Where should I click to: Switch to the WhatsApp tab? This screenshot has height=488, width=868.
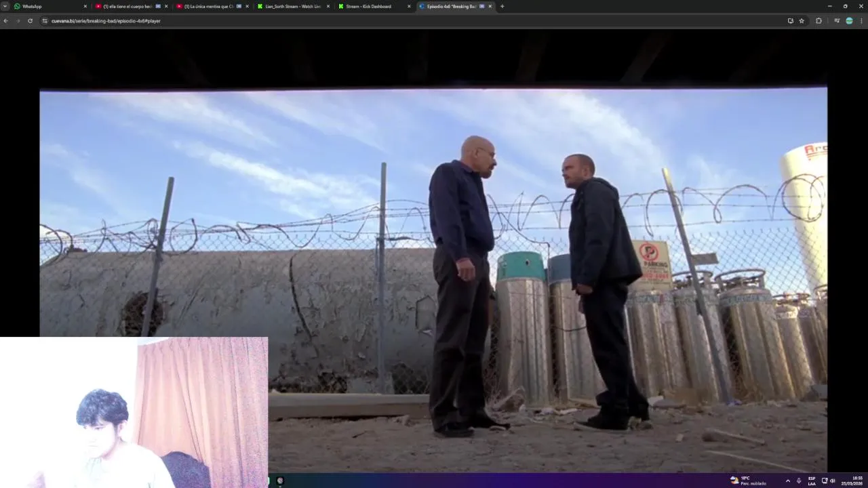point(51,6)
